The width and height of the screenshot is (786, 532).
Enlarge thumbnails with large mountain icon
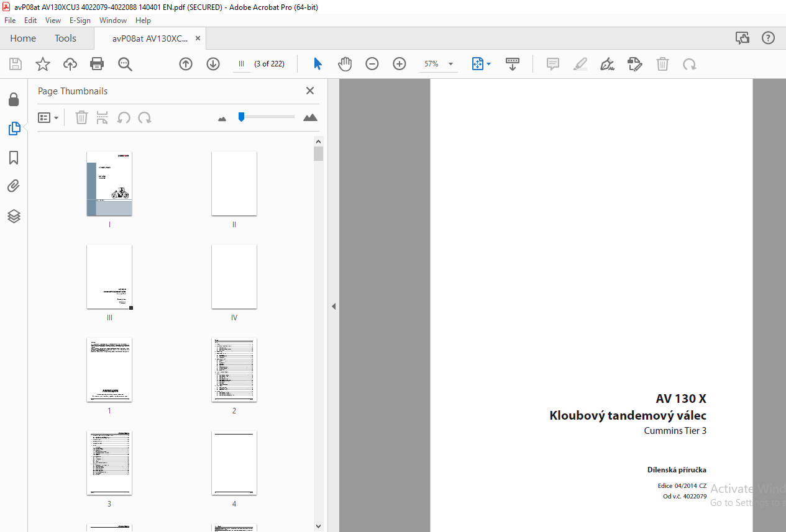coord(310,117)
